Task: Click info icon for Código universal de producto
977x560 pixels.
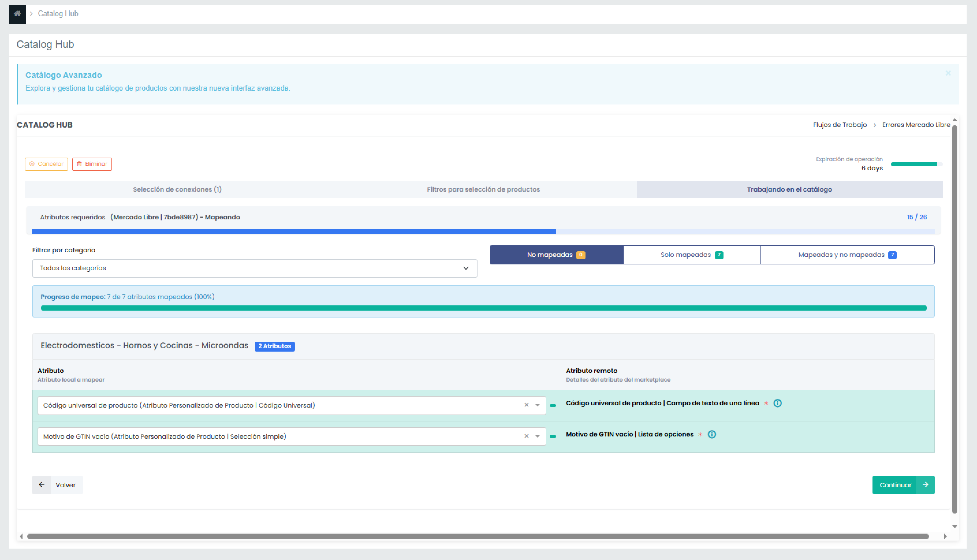Action: [778, 403]
